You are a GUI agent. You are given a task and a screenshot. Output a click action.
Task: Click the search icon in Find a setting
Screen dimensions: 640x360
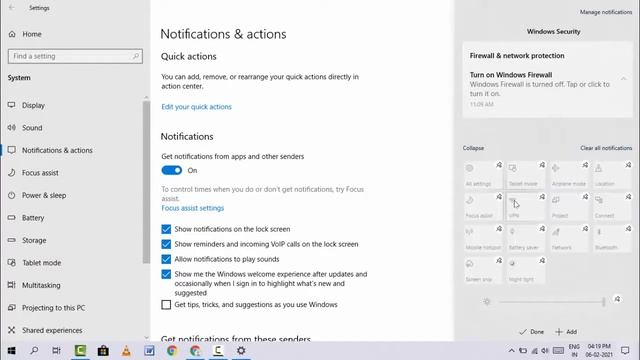[x=136, y=56]
